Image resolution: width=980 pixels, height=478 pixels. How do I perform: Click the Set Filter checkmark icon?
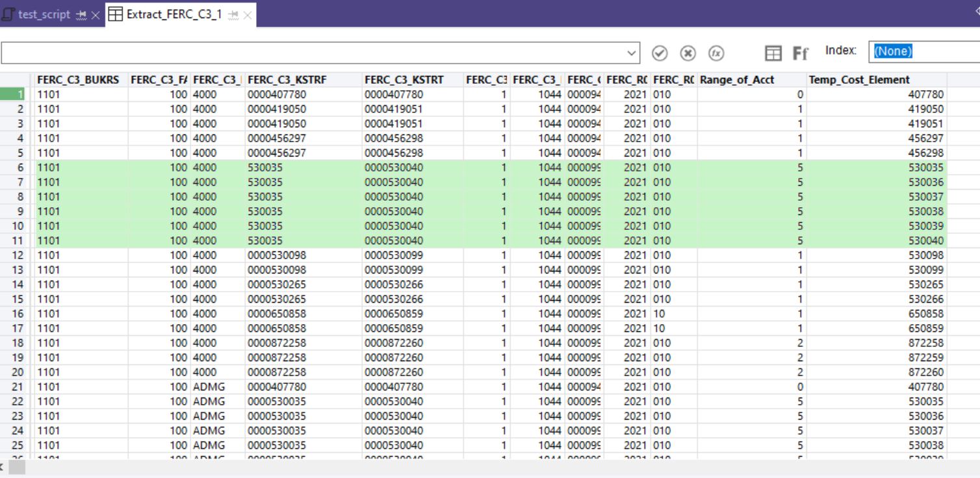pos(660,53)
